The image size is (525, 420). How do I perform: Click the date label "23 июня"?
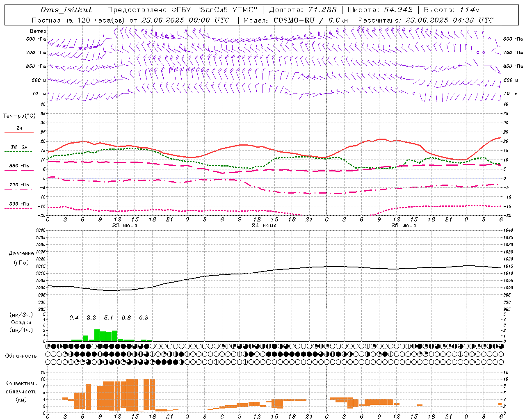tap(125, 226)
